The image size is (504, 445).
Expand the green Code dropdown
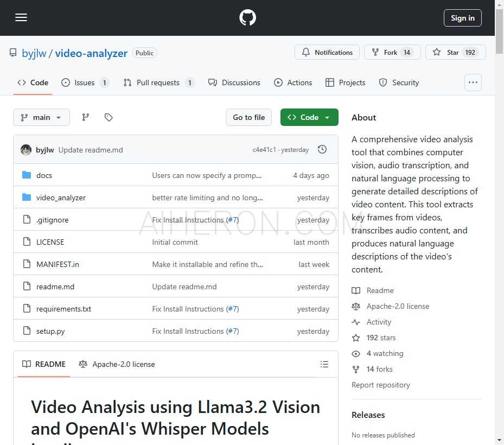point(309,117)
